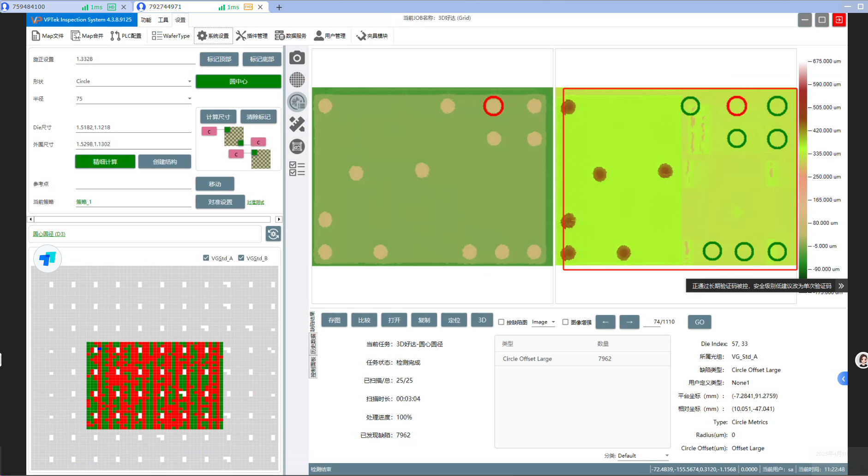The image size is (868, 476).
Task: Open PLC配置 from the toolbar
Action: tap(126, 36)
